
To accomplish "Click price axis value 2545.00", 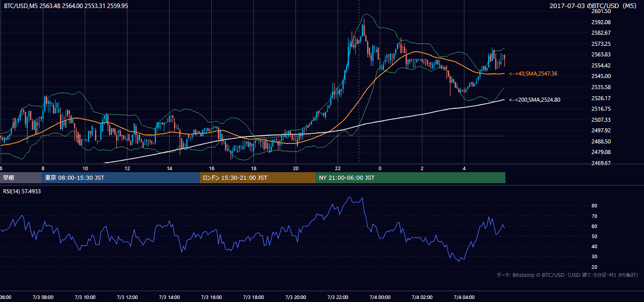I will pyautogui.click(x=601, y=76).
